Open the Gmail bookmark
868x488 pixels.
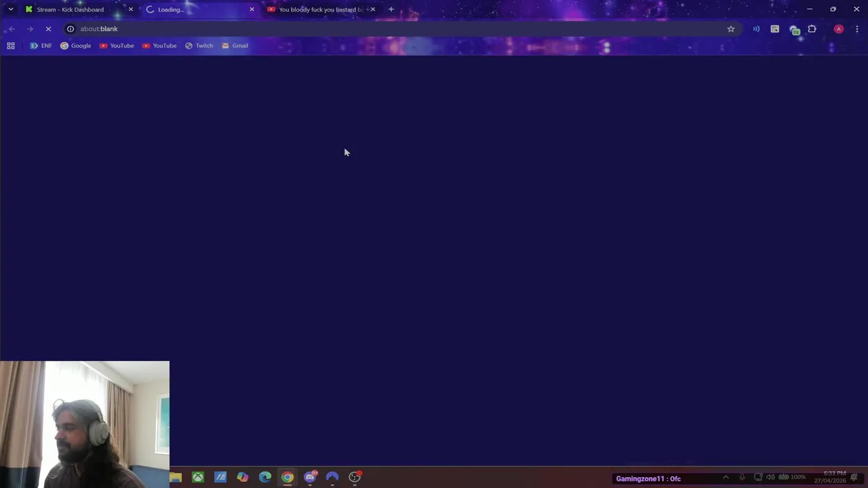[x=235, y=46]
